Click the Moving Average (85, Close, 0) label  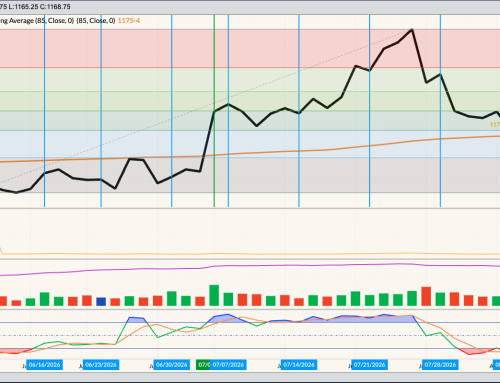pos(37,21)
